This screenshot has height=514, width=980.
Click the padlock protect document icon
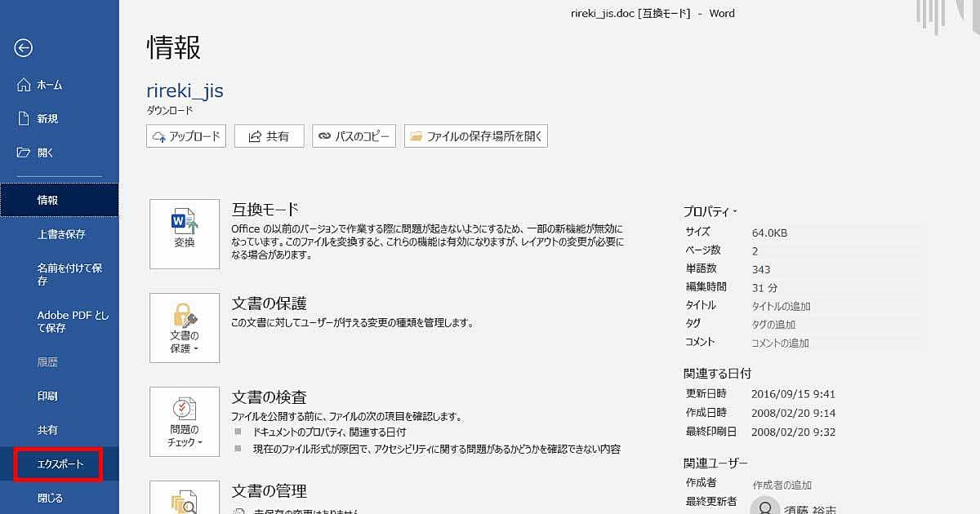(185, 315)
